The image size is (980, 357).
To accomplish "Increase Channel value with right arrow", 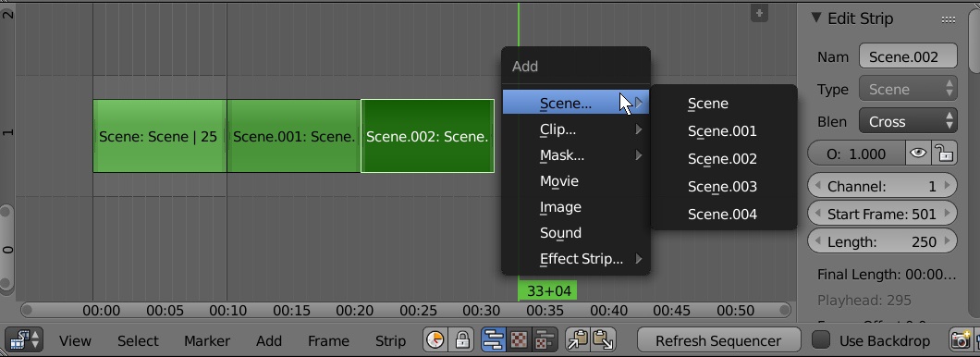I will [948, 186].
